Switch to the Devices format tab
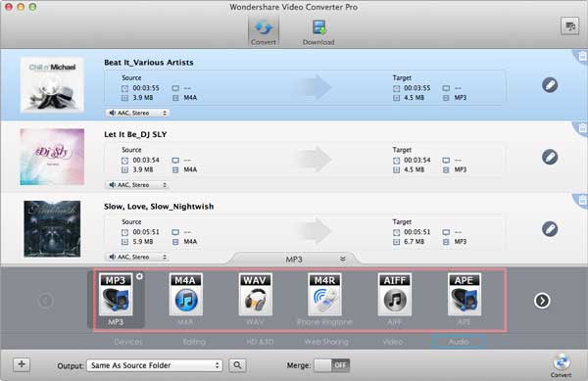 [128, 342]
